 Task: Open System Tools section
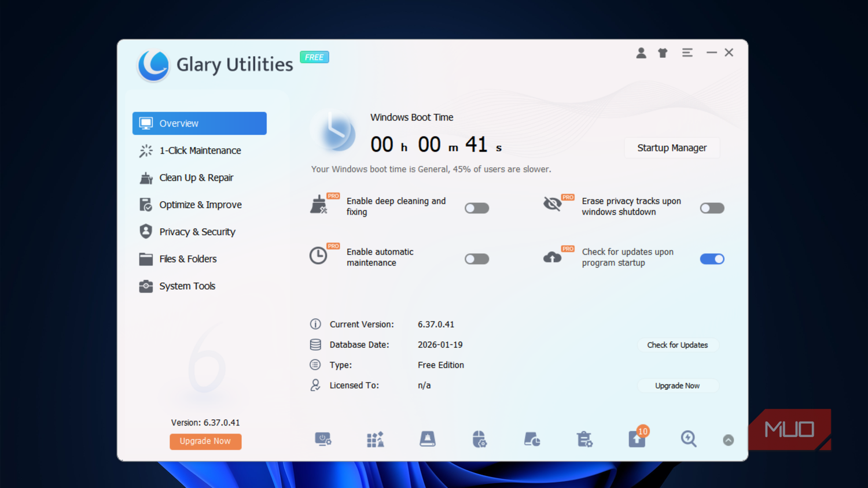pos(200,286)
